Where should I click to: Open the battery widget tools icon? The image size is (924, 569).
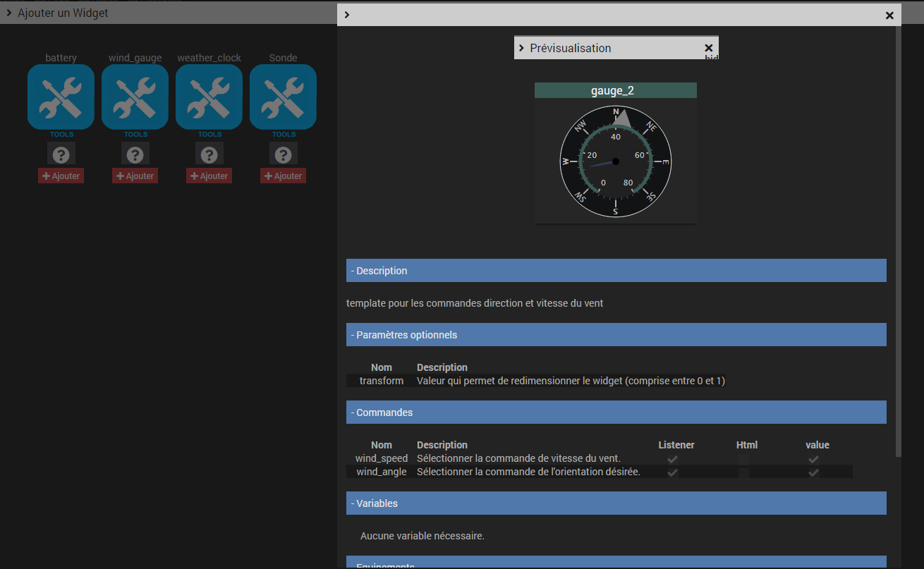coord(61,97)
